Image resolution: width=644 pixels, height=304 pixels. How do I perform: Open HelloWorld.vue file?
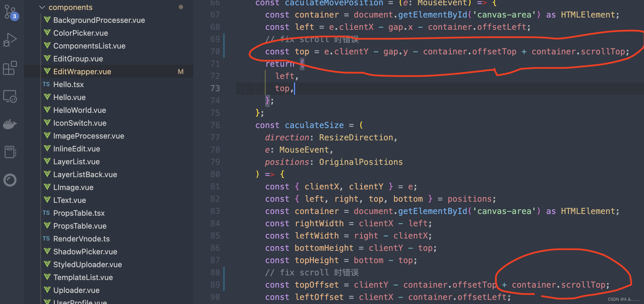pos(80,110)
